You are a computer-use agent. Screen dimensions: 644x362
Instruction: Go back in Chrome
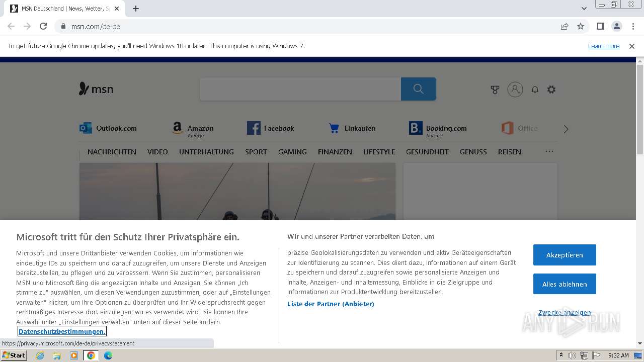[x=11, y=26]
